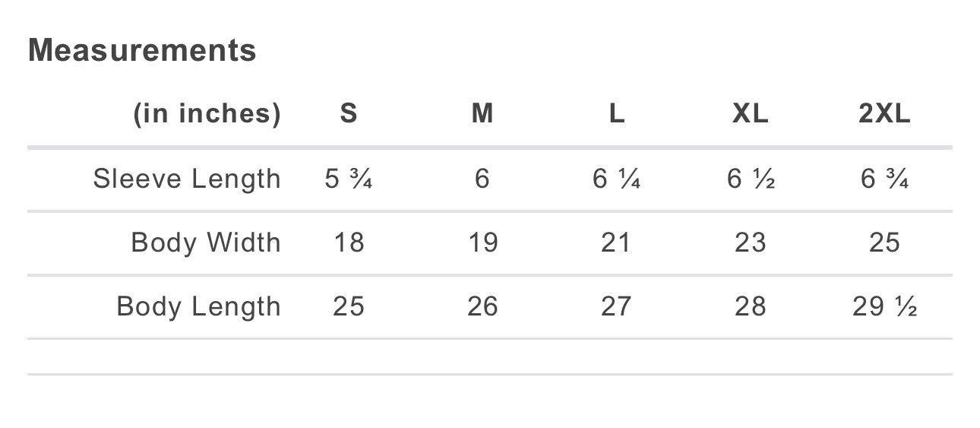Click the Measurements heading
Screen dimensions: 980x428
click(x=142, y=51)
